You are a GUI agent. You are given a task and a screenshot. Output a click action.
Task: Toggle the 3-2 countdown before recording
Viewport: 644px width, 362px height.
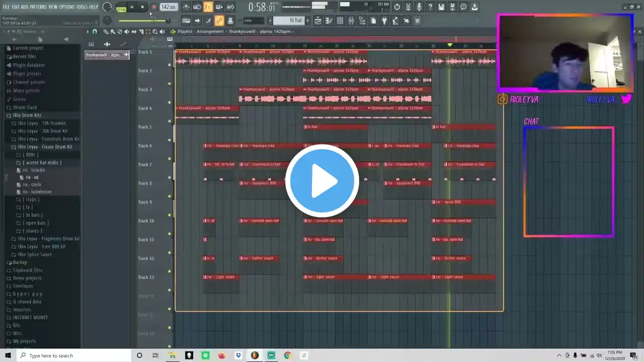click(x=208, y=7)
